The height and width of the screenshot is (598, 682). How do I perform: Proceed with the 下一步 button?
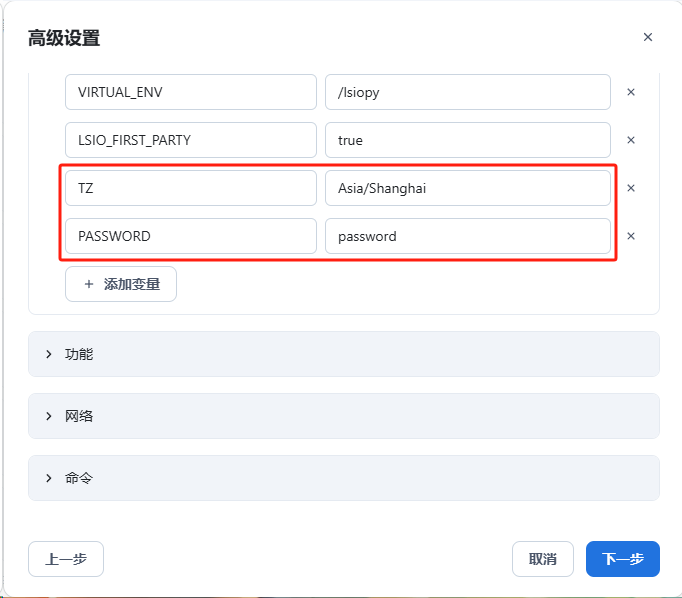(622, 559)
